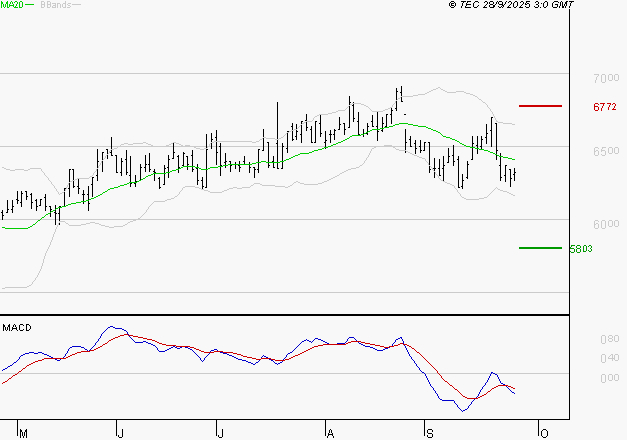Select the green support line at 5803
This screenshot has height=440, width=627.
540,247
